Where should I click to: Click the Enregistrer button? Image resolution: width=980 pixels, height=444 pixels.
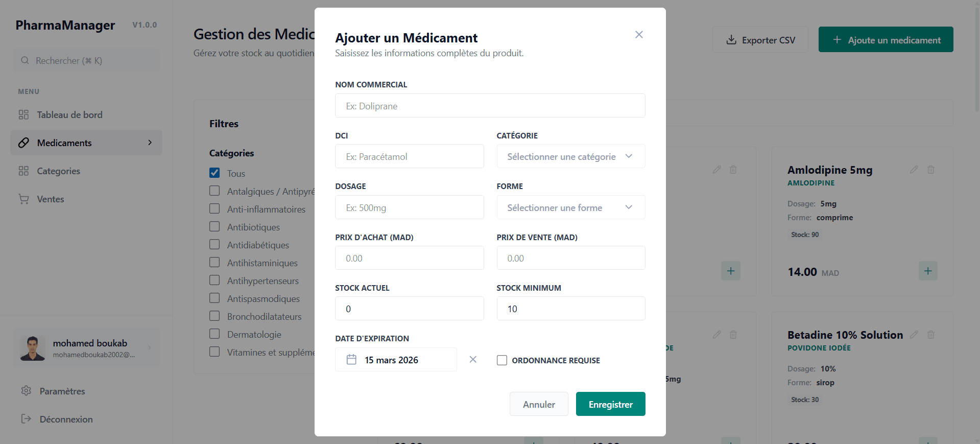[611, 404]
